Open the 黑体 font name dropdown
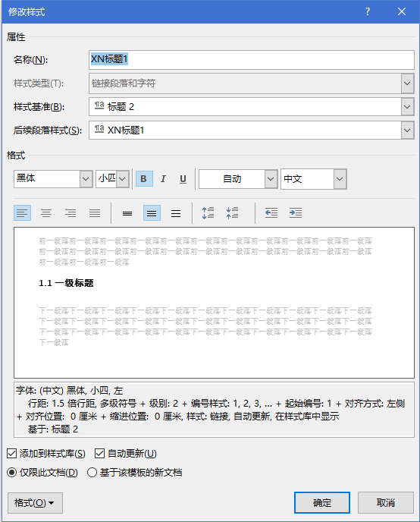420x522 pixels. [86, 179]
